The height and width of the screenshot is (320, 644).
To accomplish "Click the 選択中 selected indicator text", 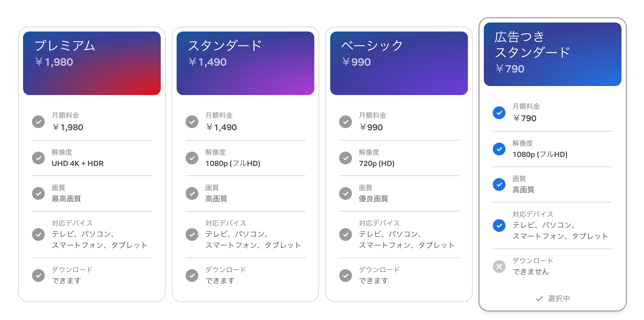I will point(559,299).
